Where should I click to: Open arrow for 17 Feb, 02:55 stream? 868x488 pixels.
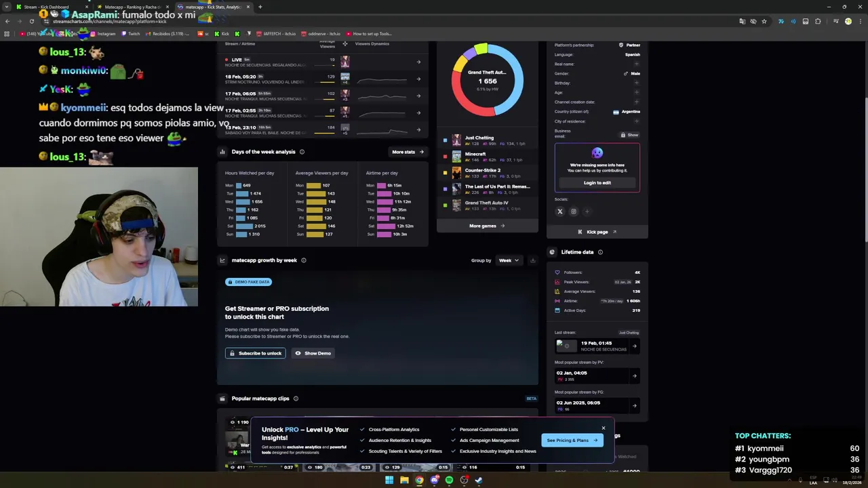tap(418, 113)
